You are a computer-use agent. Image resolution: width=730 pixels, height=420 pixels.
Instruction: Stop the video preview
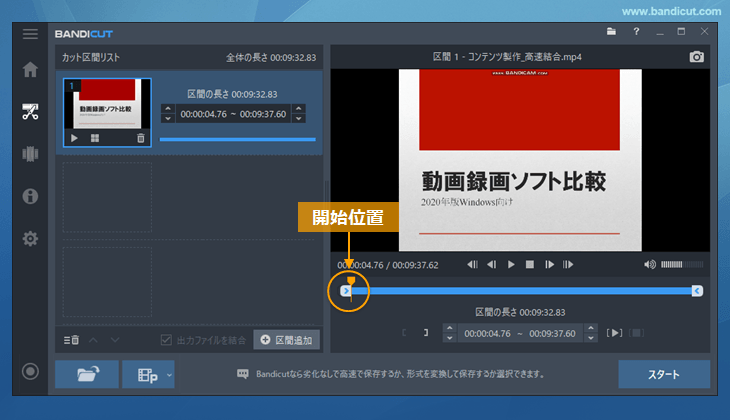530,264
